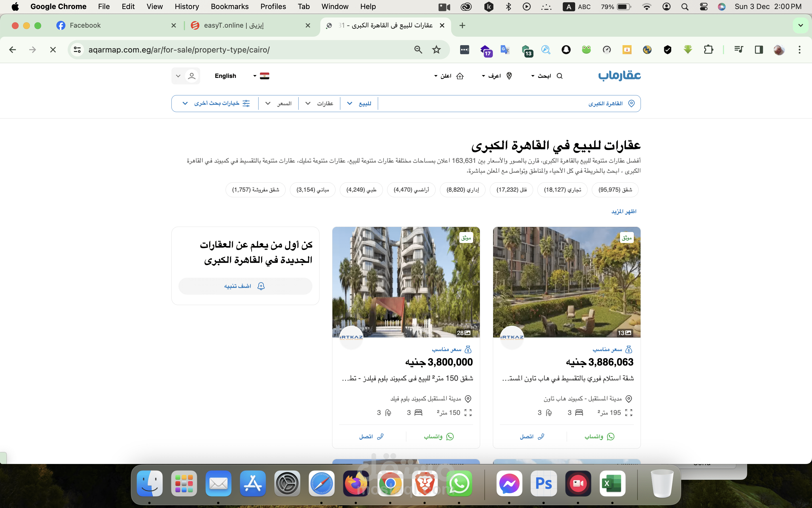Open the Chrome profile avatar
The image size is (812, 508).
[x=779, y=50]
